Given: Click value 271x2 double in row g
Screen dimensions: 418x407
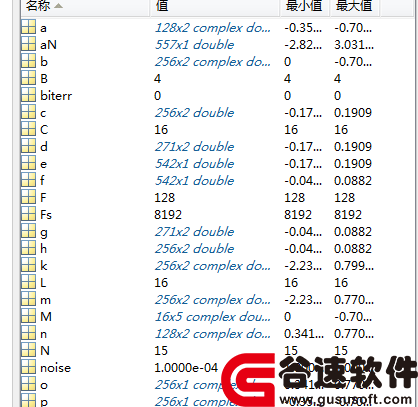Looking at the screenshot, I should (x=194, y=232).
